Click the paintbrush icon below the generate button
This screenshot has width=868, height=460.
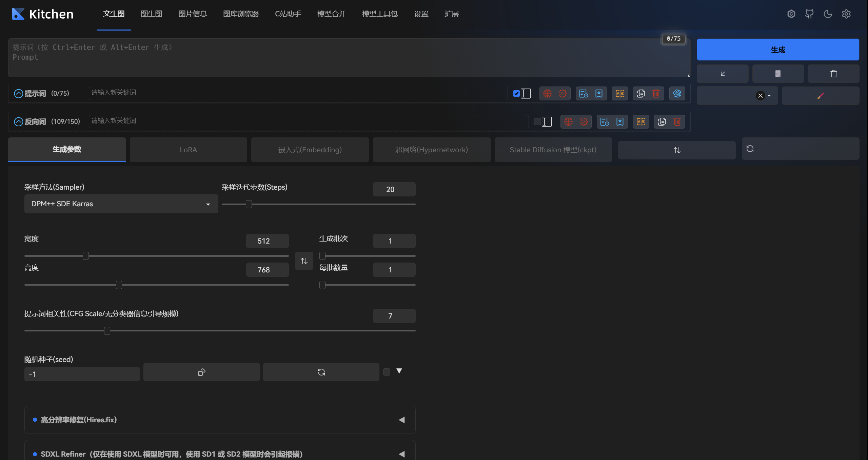tap(821, 95)
